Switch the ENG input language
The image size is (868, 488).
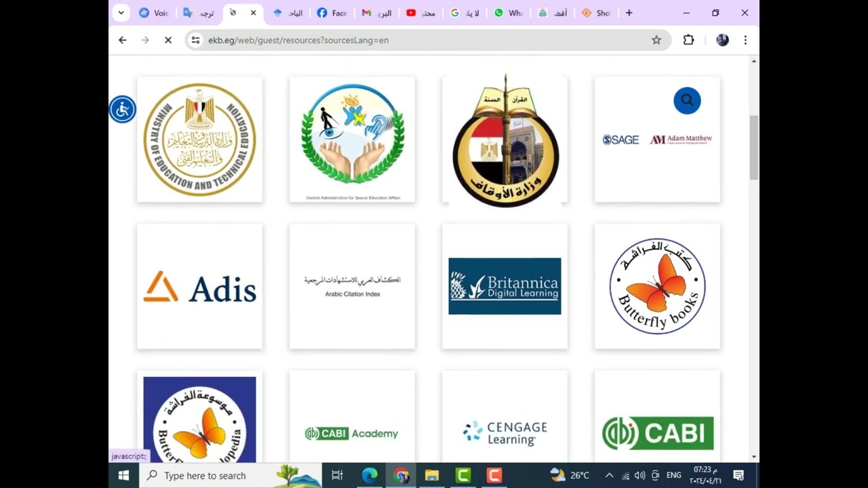[673, 476]
